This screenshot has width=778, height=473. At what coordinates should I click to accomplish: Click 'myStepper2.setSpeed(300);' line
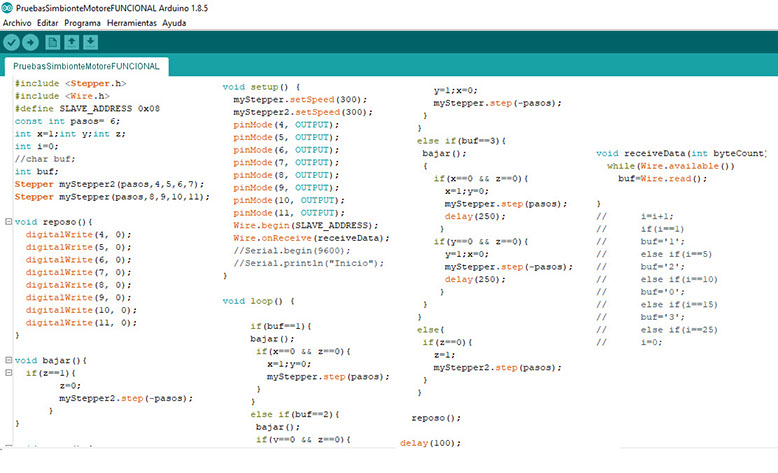303,112
